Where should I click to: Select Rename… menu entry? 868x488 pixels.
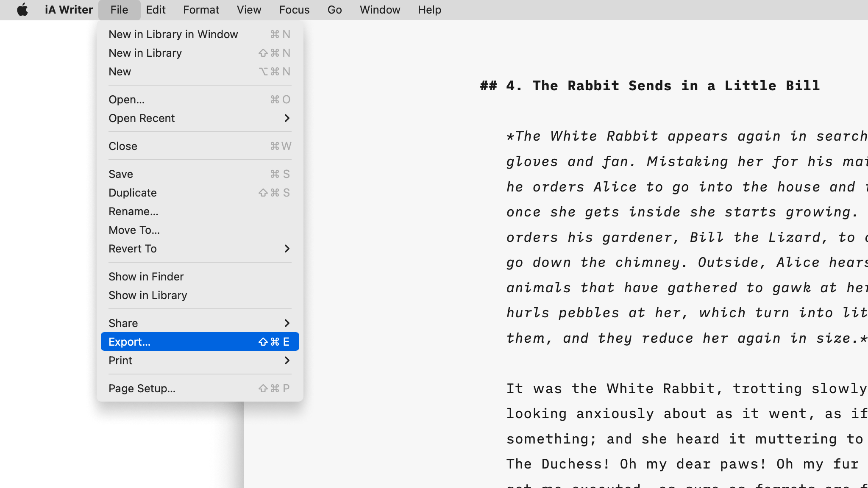click(x=133, y=211)
